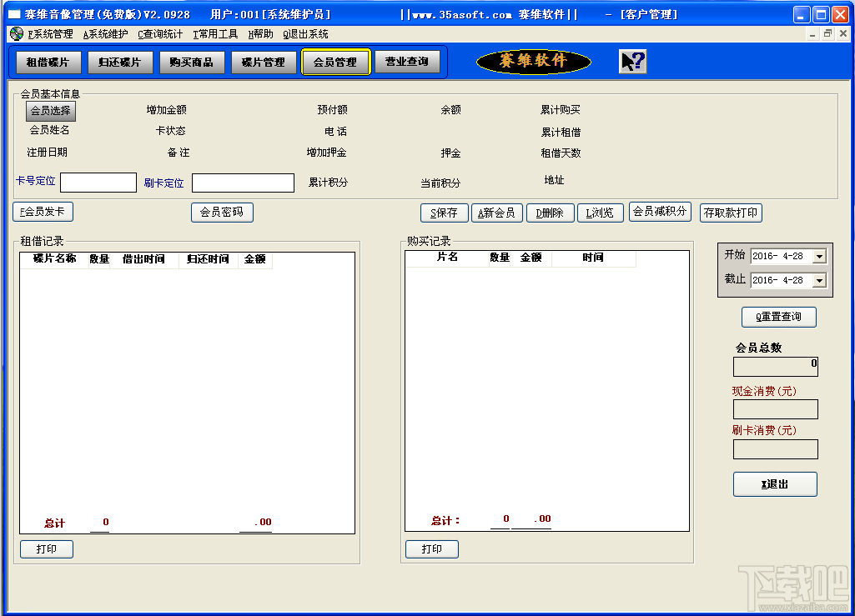Image resolution: width=855 pixels, height=616 pixels.
Task: Click the 会员选择 button
Action: (x=51, y=111)
